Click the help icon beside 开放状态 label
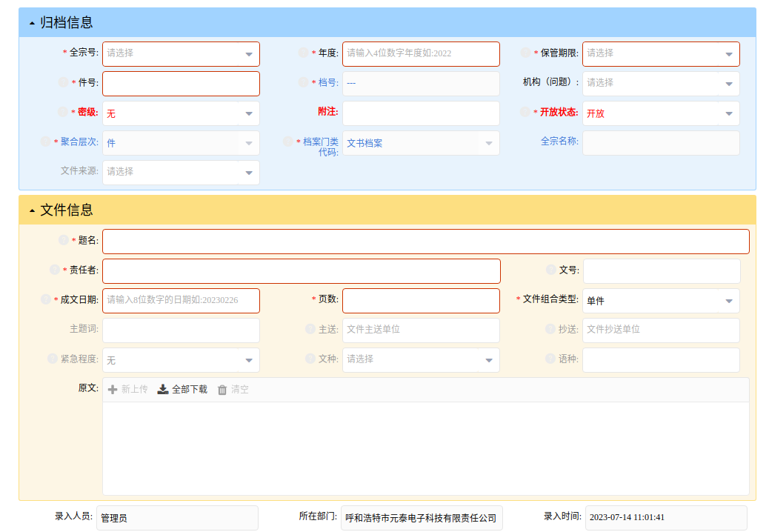The height and width of the screenshot is (532, 769). (x=525, y=112)
